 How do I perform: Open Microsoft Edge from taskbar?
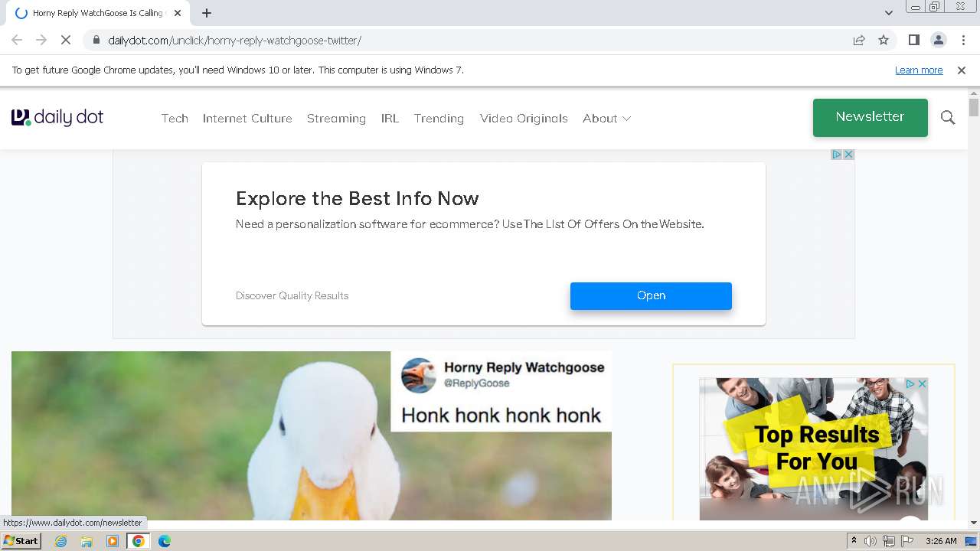tap(165, 541)
